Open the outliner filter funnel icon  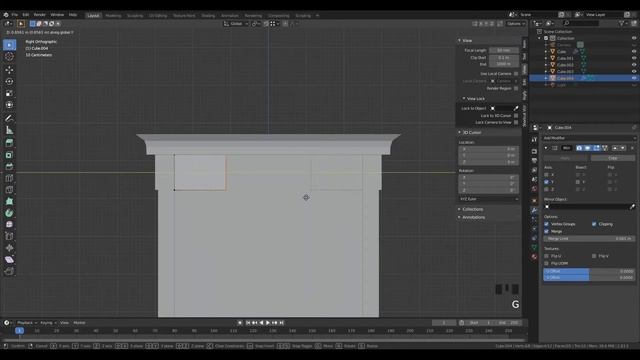622,24
